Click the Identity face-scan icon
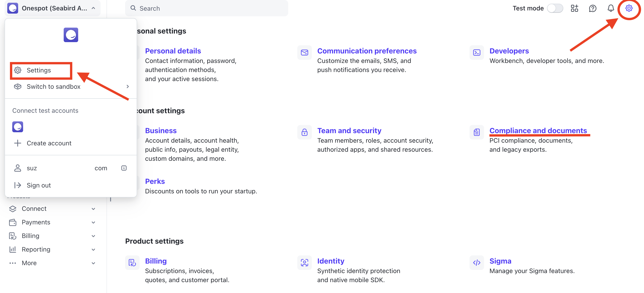The image size is (644, 293). 304,262
